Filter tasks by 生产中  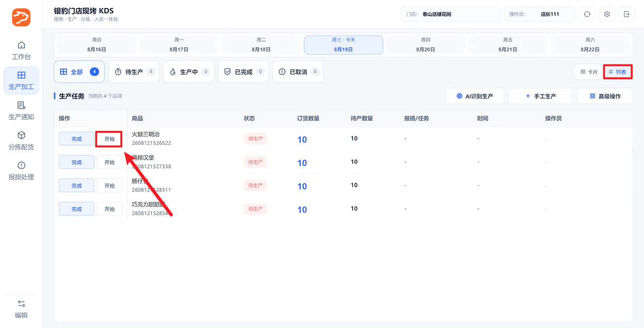189,72
